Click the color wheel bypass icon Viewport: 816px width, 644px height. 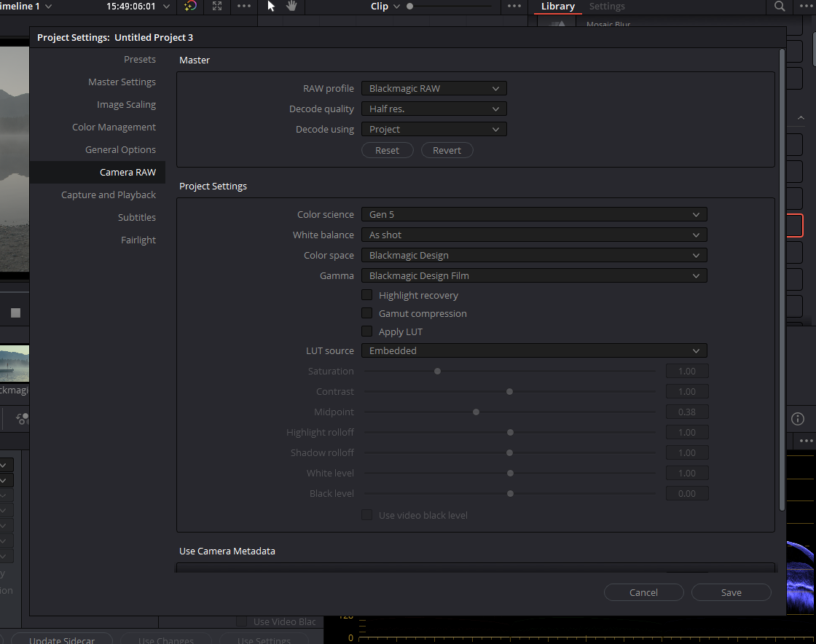[x=190, y=7]
